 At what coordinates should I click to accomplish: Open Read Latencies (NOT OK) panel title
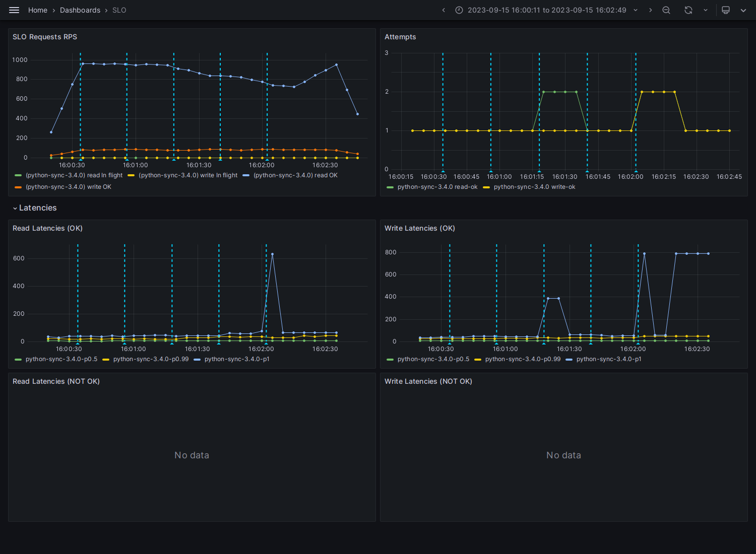(x=56, y=381)
